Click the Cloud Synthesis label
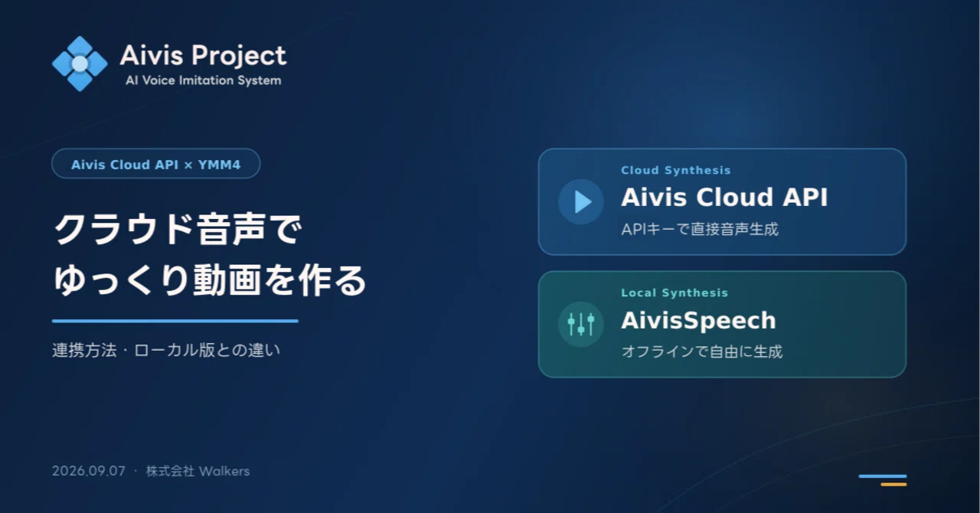 [x=675, y=170]
